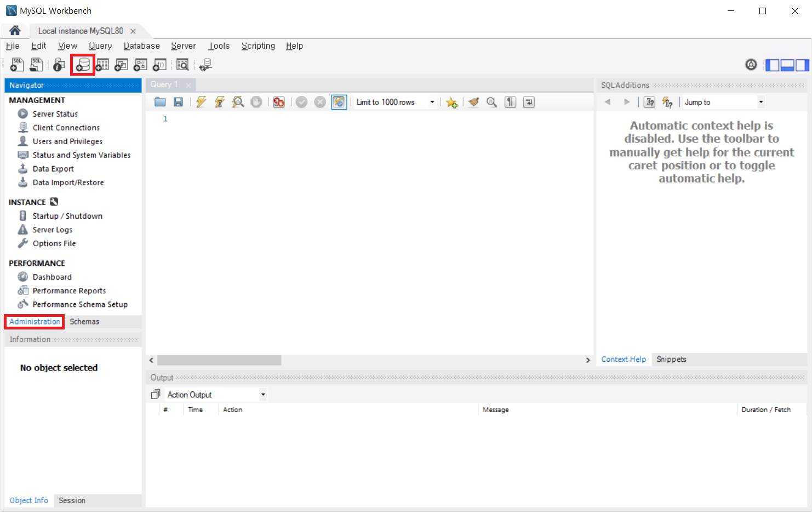Switch to the Snippets tab

point(671,360)
